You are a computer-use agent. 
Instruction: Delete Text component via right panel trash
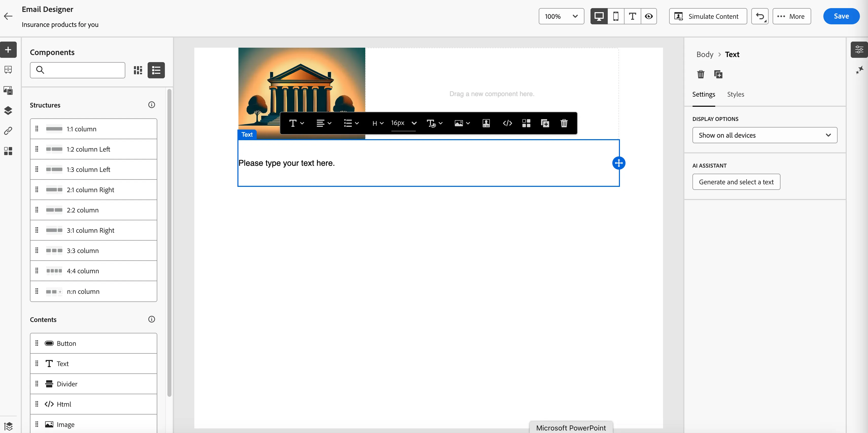coord(701,74)
